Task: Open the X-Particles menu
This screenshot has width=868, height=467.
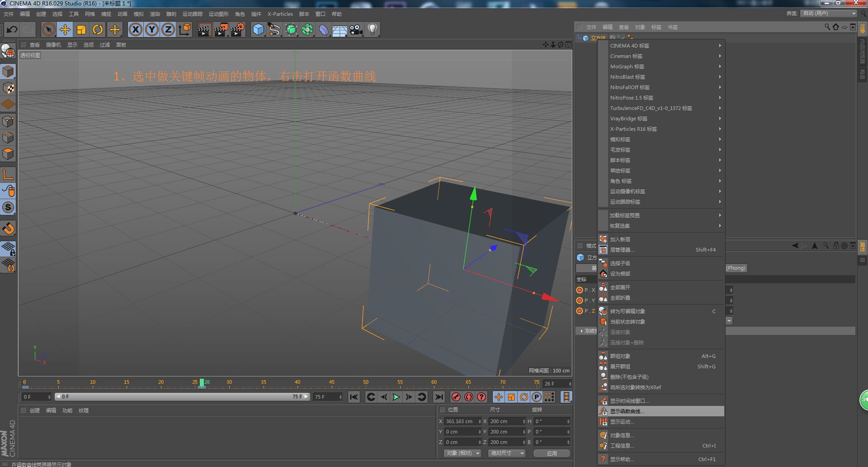Action: (x=280, y=14)
